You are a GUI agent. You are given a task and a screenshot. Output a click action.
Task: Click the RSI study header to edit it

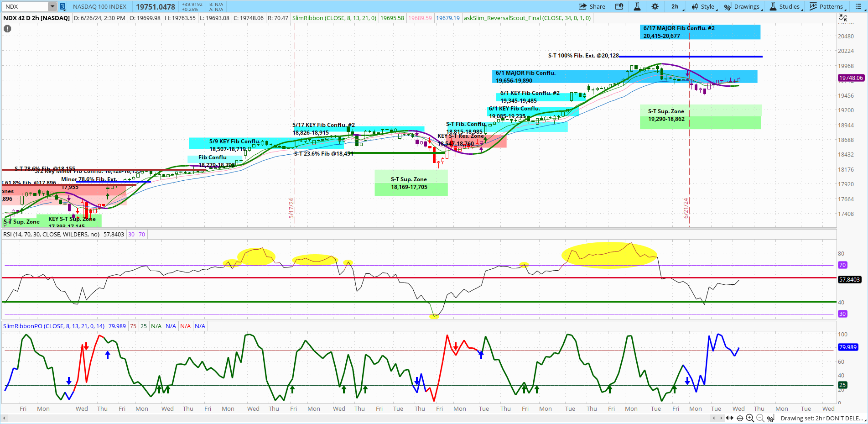(51, 234)
